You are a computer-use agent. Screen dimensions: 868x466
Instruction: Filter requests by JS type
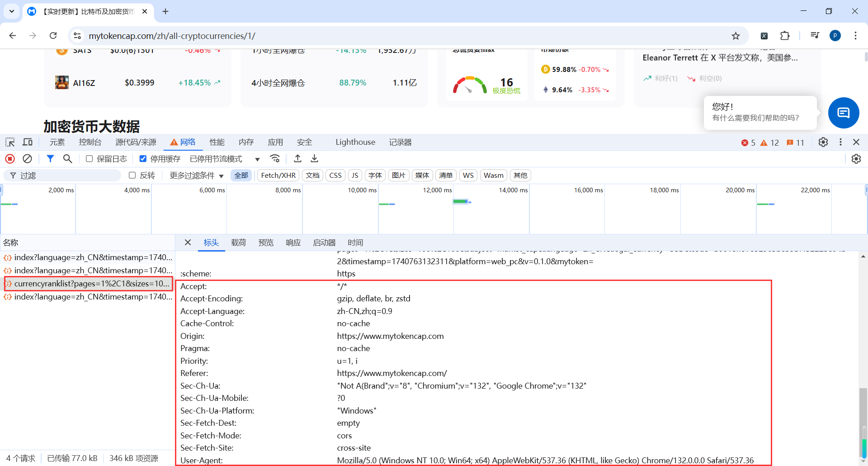click(355, 176)
